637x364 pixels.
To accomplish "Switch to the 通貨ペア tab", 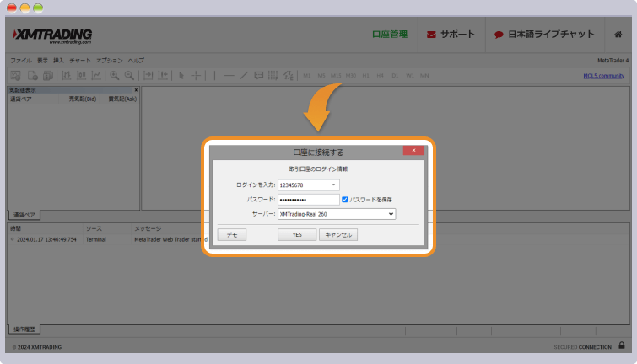I will (24, 215).
